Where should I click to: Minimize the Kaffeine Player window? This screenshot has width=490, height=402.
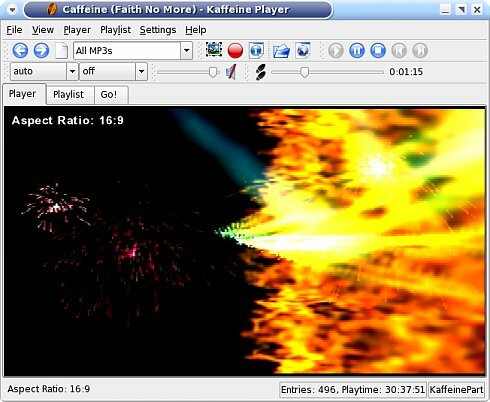coord(445,10)
